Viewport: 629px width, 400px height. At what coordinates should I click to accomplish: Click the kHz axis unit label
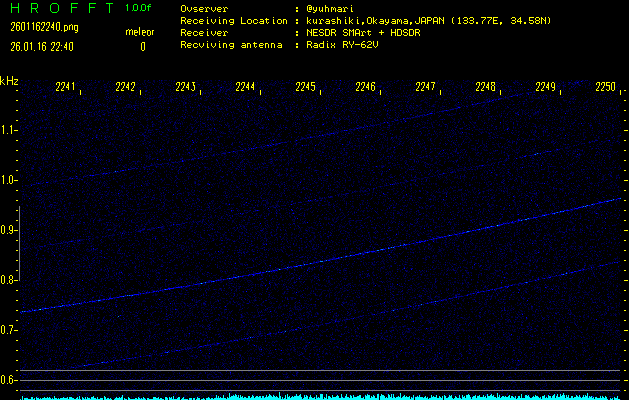tap(9, 81)
